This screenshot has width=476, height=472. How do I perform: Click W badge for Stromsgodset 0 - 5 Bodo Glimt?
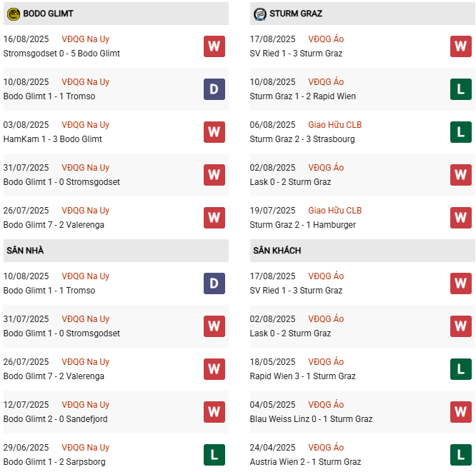pos(214,46)
